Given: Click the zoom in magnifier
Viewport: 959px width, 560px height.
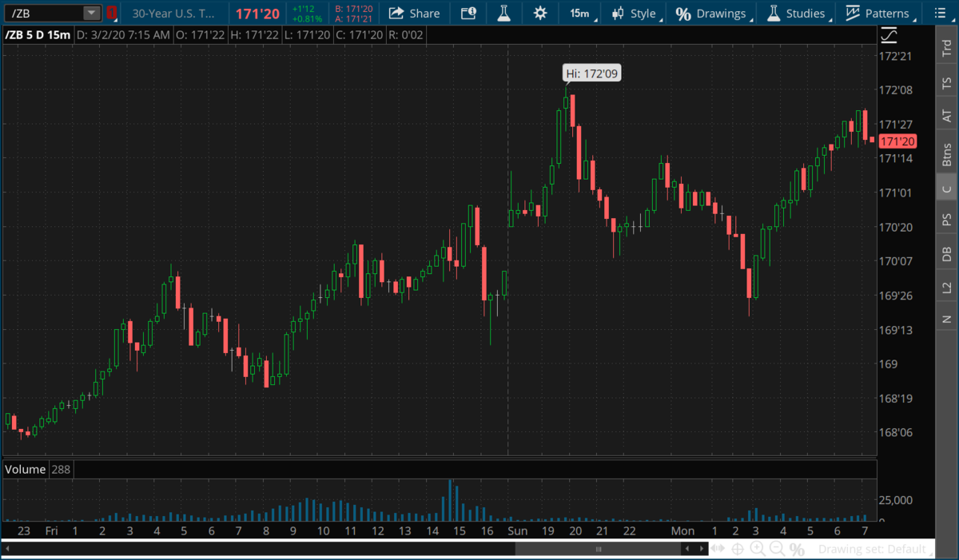Looking at the screenshot, I should point(757,549).
